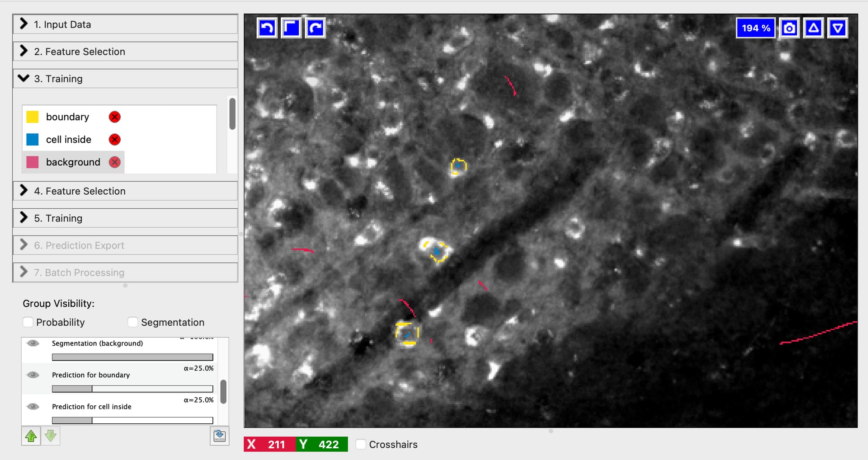
Task: Click the Group Visibility: label
Action: click(59, 304)
